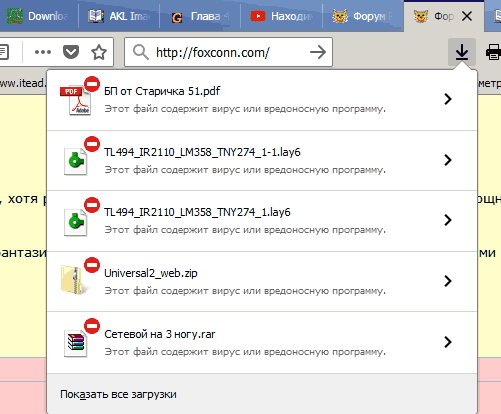Expand details for TL494_IR2110_LM358_TNY274_1-1.lay6
The image size is (501, 414).
[x=448, y=160]
